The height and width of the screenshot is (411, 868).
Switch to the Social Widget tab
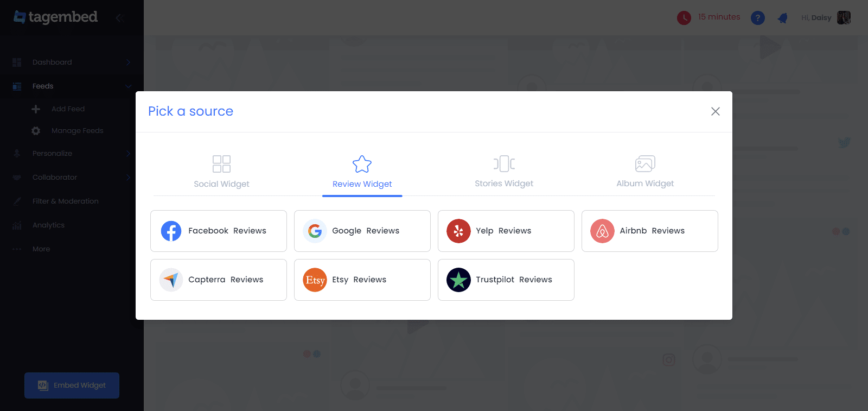pos(221,172)
